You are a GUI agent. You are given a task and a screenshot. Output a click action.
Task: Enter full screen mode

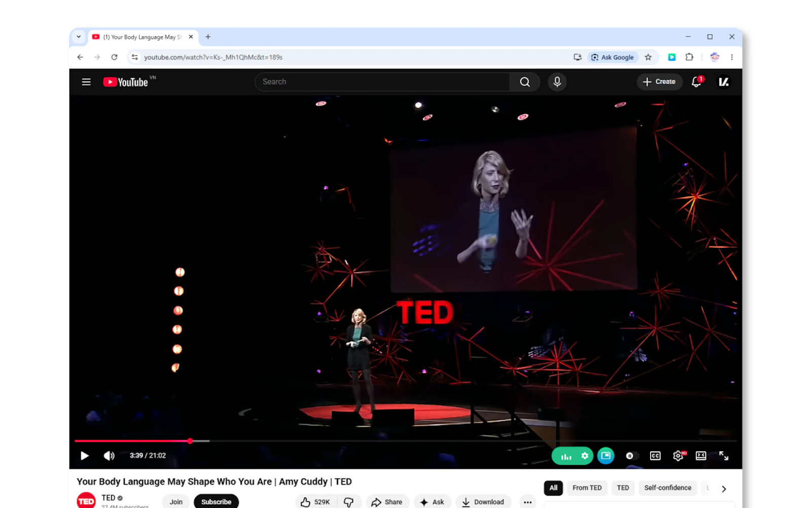pos(724,456)
